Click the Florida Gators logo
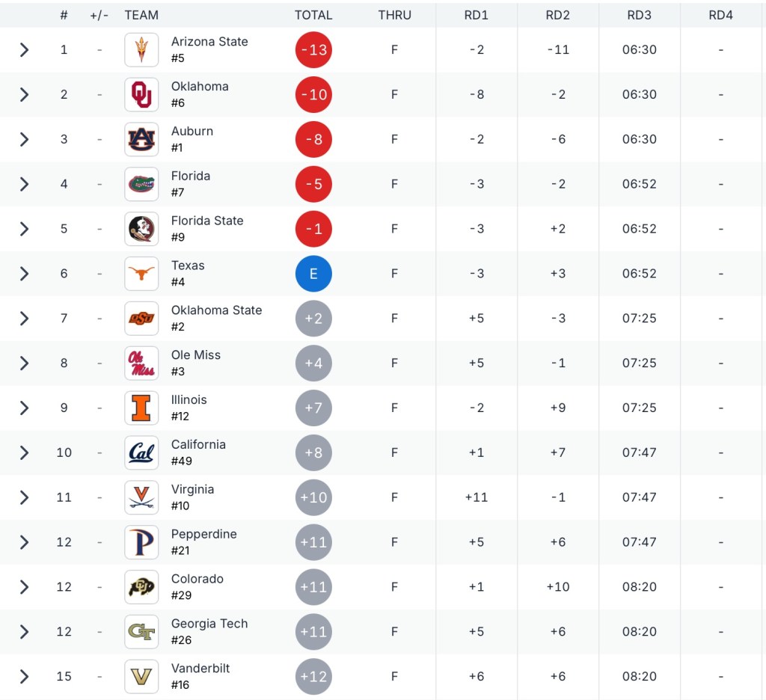This screenshot has width=766, height=700. coord(141,184)
